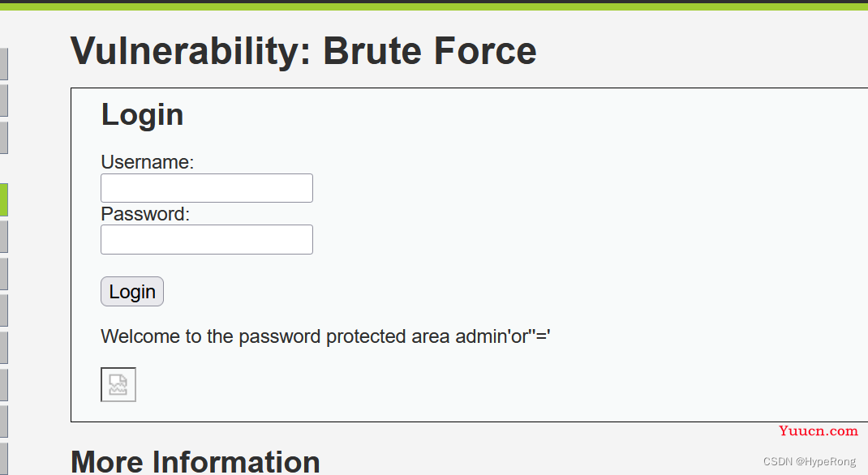Click the Username: label text
The width and height of the screenshot is (868, 475).
click(x=148, y=162)
